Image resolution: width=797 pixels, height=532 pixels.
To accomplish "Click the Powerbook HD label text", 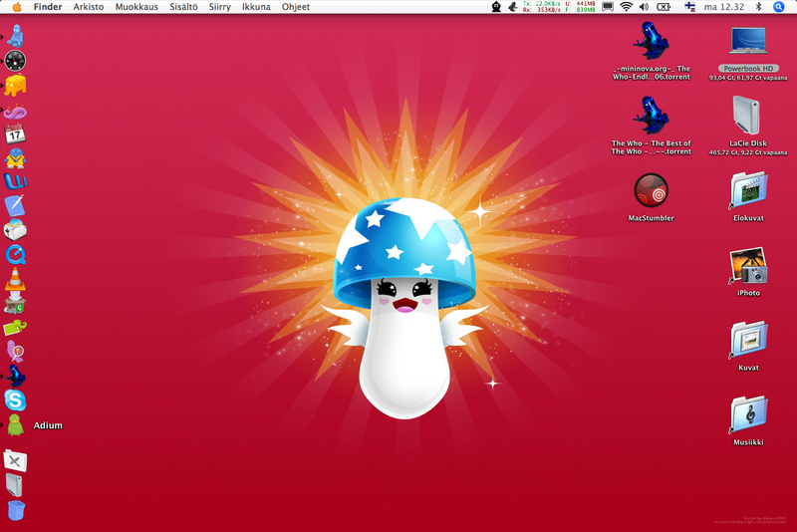I will click(748, 68).
